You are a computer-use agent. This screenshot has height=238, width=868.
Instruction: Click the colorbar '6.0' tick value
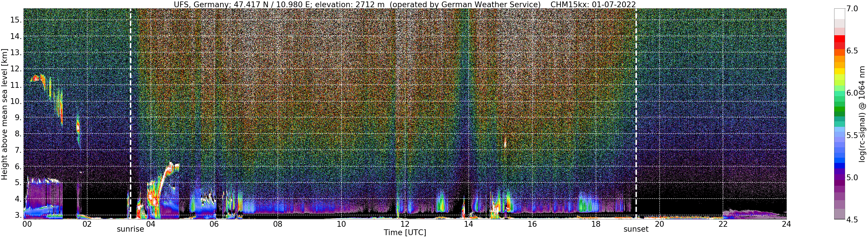(852, 93)
